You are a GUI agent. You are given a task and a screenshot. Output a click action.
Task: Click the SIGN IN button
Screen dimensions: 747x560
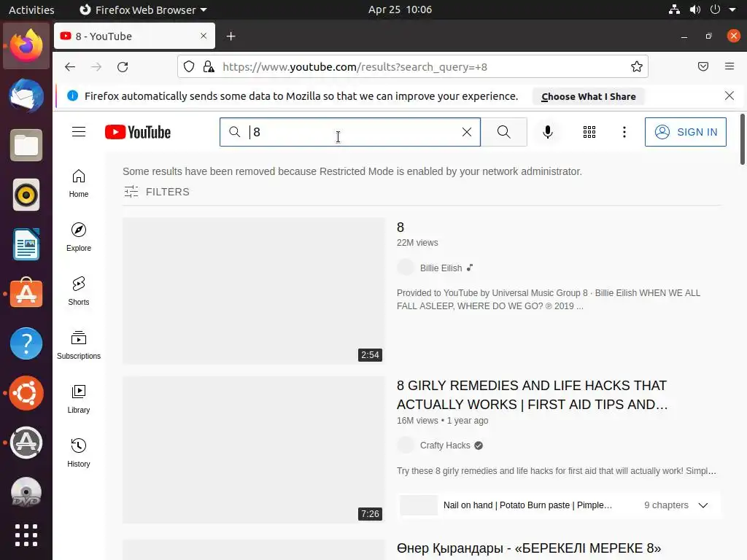pos(686,132)
